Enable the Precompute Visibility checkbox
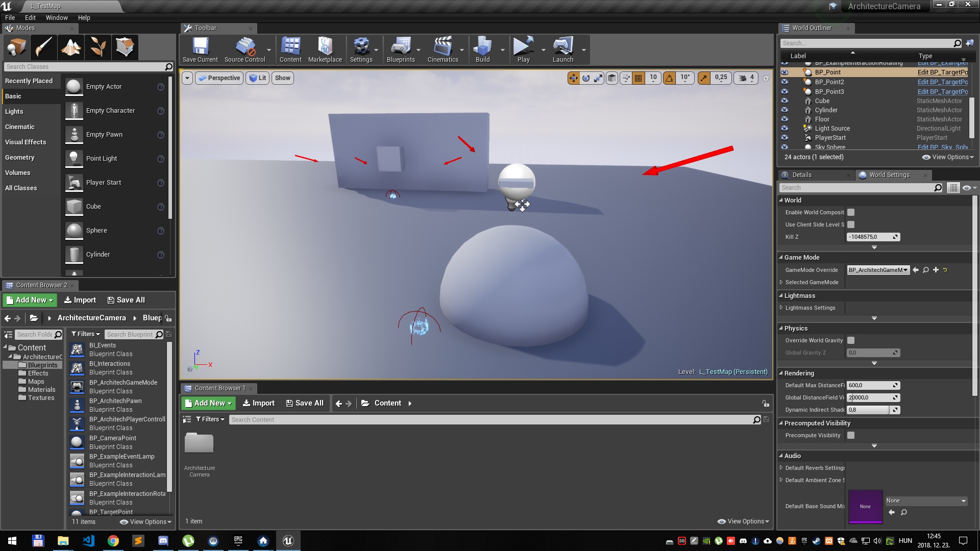980x551 pixels. pos(850,435)
